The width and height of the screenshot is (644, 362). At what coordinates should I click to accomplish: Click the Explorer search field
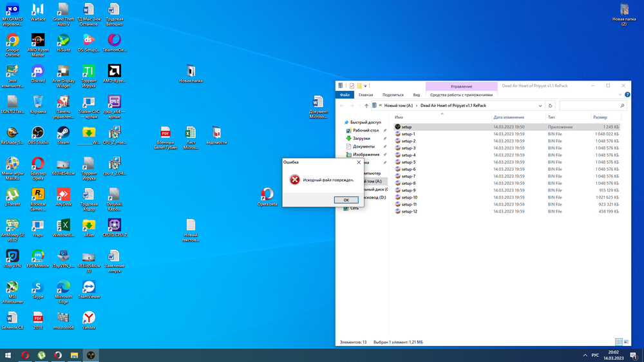click(589, 106)
